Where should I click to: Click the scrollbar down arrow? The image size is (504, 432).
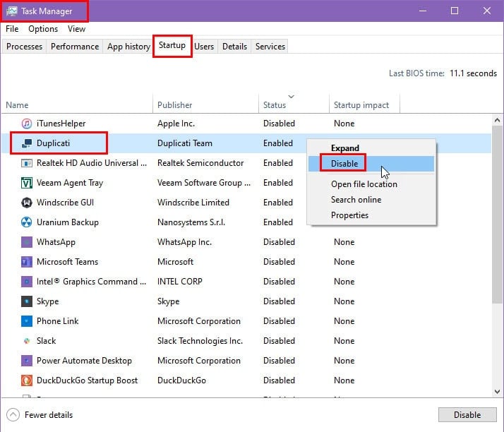click(497, 392)
